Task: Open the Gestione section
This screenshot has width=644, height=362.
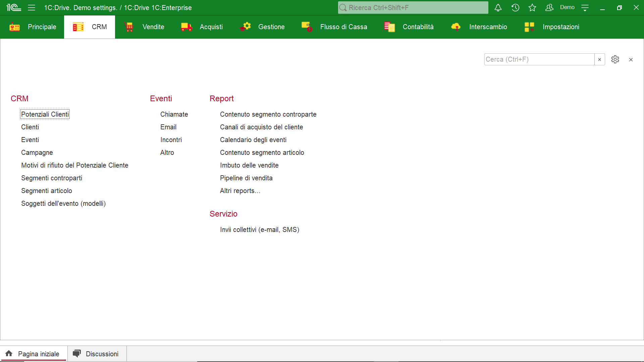Action: pos(271,27)
